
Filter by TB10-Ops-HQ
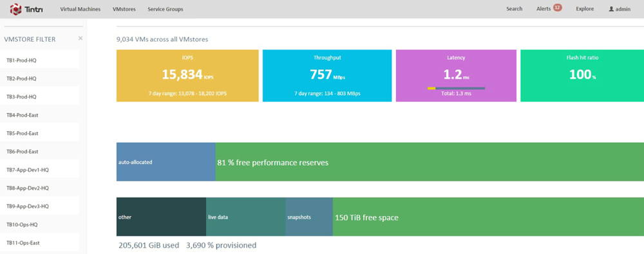coord(39,224)
